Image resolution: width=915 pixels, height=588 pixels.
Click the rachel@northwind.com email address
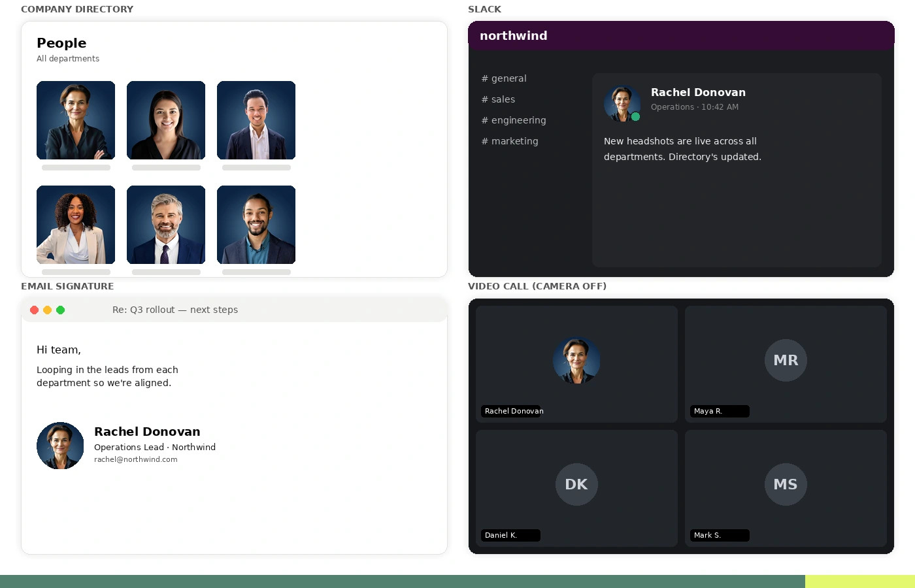click(x=136, y=459)
